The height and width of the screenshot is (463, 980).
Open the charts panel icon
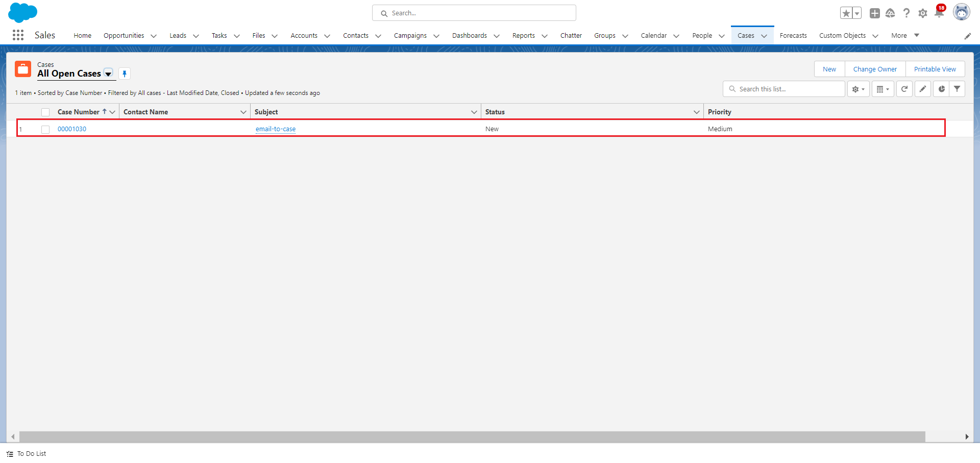(x=941, y=89)
